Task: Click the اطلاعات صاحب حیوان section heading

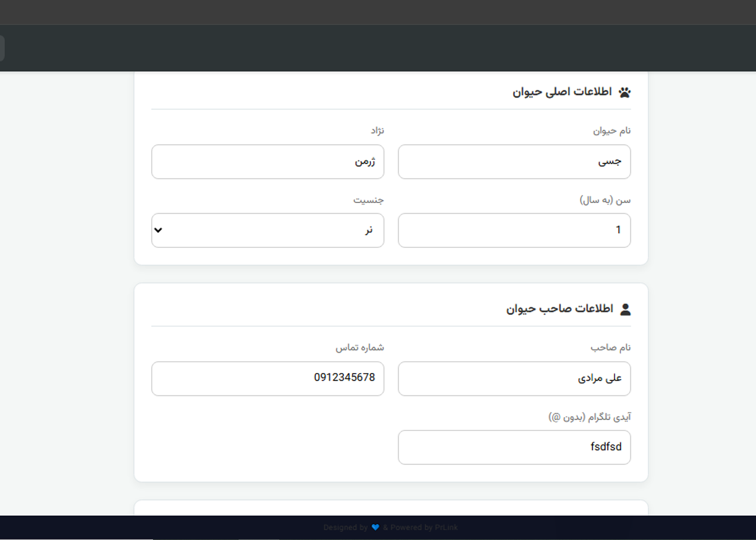Action: tap(559, 309)
